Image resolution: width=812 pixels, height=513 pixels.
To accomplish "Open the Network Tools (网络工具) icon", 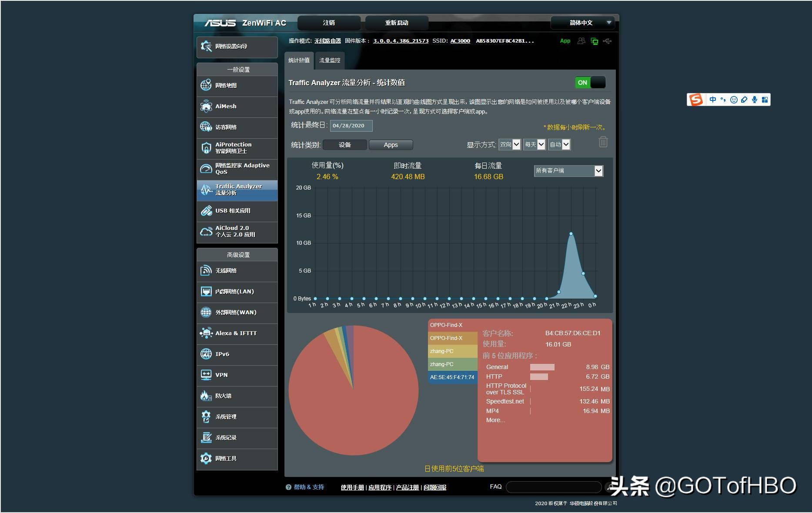I will point(206,458).
